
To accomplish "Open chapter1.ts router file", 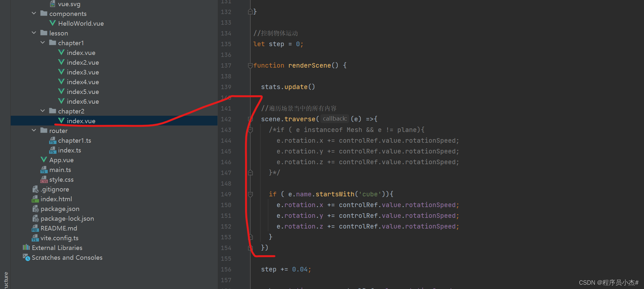I will pos(75,140).
